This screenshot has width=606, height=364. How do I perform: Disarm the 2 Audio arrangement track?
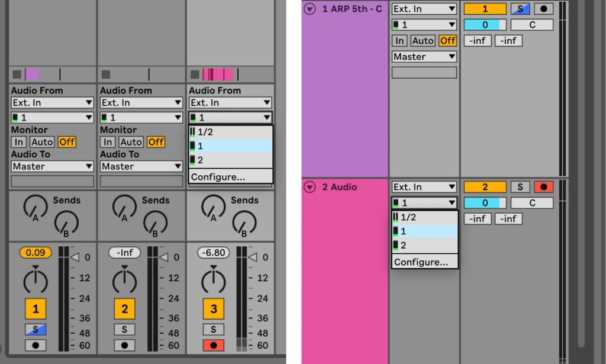(543, 187)
